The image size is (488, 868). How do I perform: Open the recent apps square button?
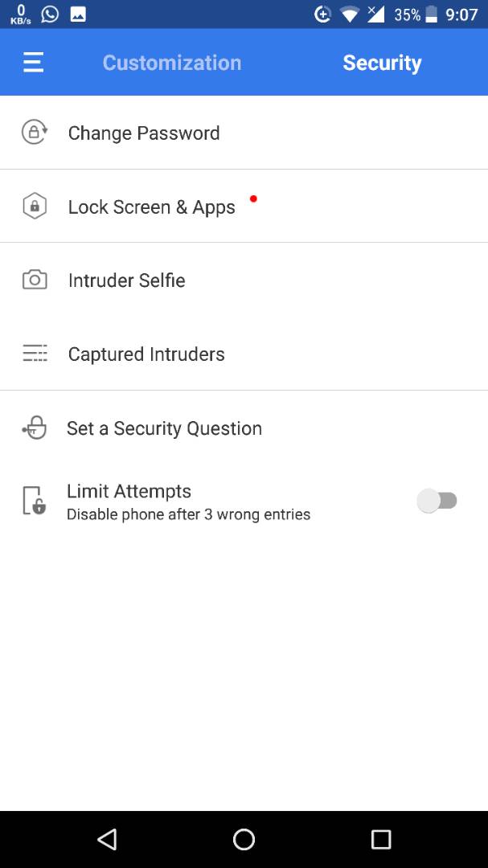click(x=380, y=840)
